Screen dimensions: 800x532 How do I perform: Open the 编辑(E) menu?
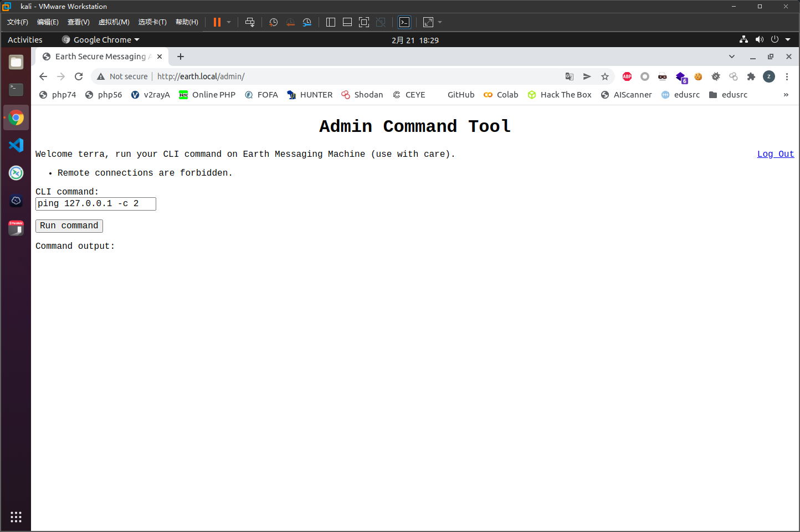tap(48, 22)
